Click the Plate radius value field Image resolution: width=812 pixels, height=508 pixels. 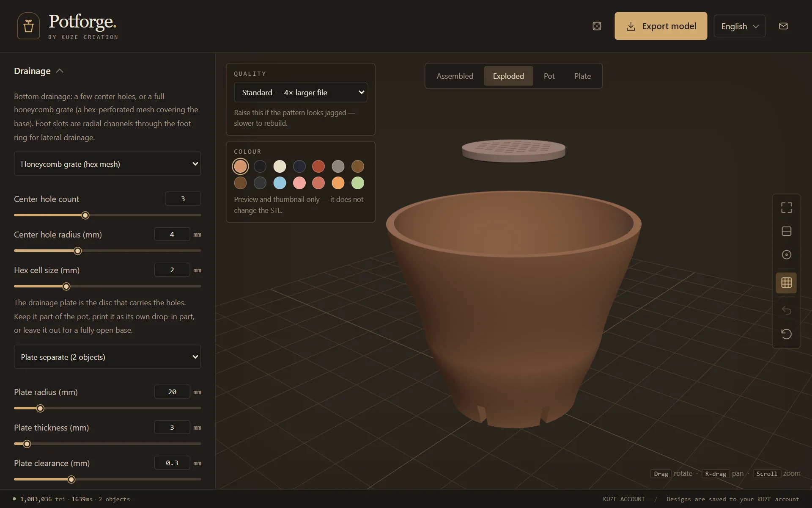tap(172, 392)
